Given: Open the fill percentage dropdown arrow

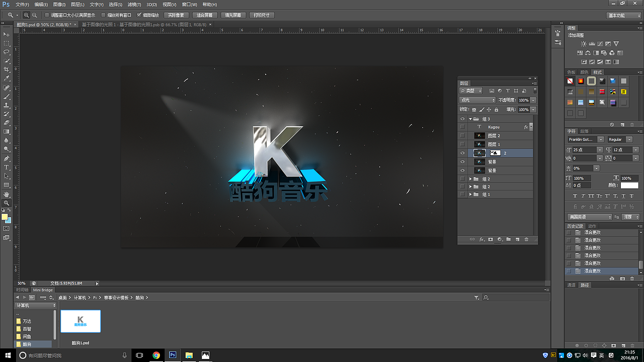Looking at the screenshot, I should [x=533, y=109].
